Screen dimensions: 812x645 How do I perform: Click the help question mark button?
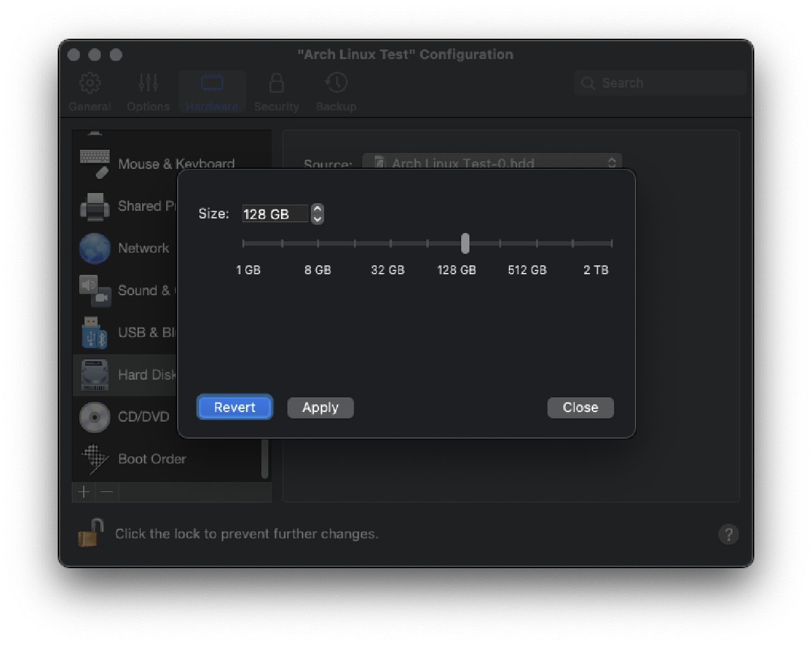728,535
